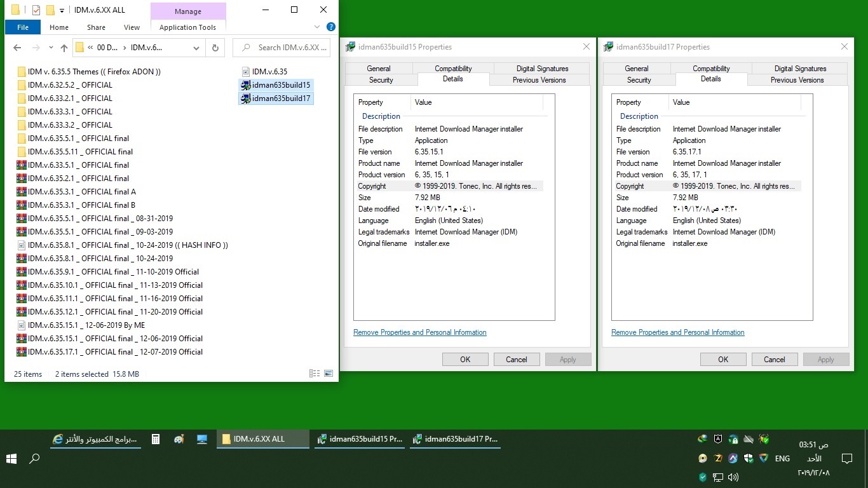Image resolution: width=868 pixels, height=488 pixels.
Task: Open the Application Tools ribbon tab
Action: [x=188, y=27]
